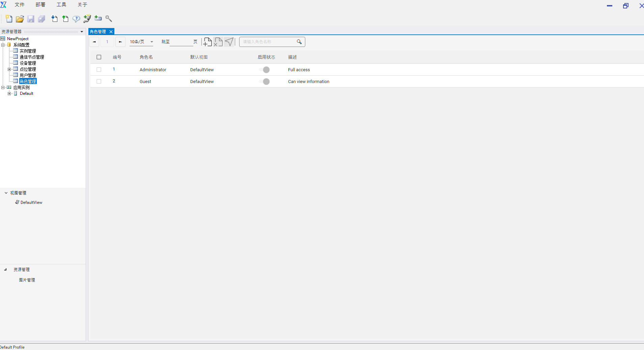Click the magic wand tool icon
The height and width of the screenshot is (350, 644).
point(109,19)
